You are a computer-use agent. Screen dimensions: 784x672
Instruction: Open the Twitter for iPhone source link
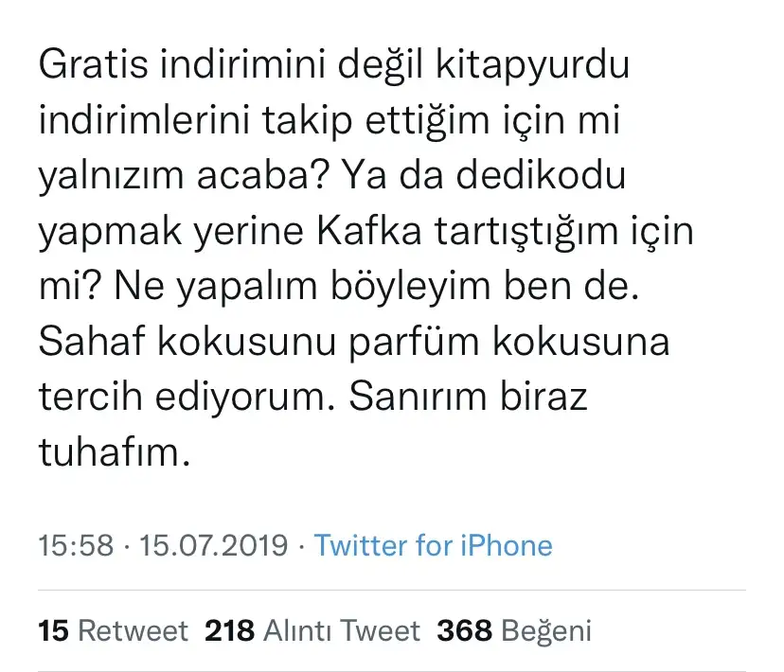[x=433, y=545]
